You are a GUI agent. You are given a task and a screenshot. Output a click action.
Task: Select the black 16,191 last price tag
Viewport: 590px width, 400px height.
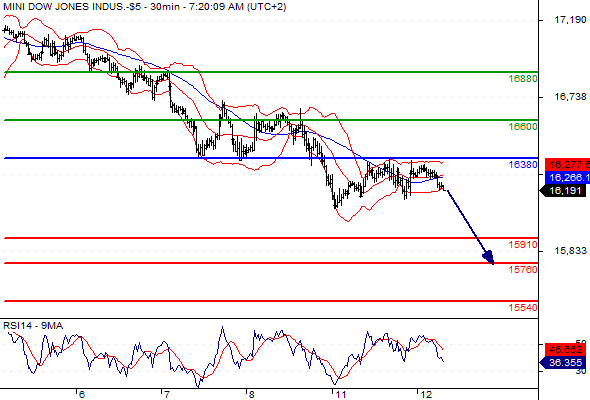point(563,191)
